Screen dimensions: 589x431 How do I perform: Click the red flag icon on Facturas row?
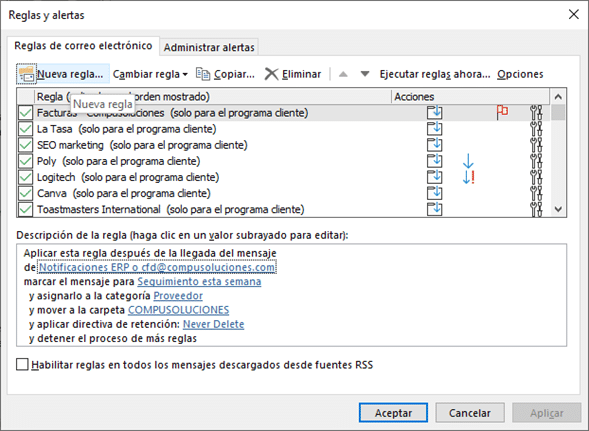tap(503, 112)
